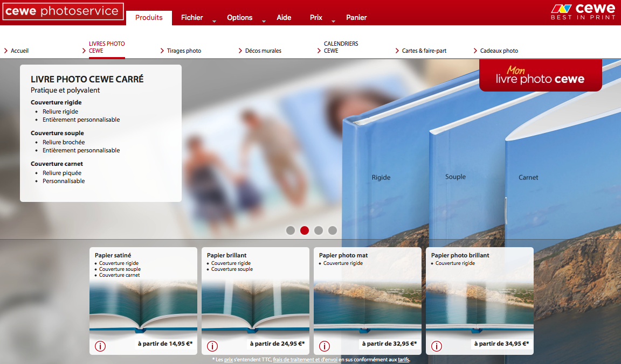Click 'Couverture carnet' in Papier satiné card
This screenshot has height=364, width=621.
tap(120, 275)
